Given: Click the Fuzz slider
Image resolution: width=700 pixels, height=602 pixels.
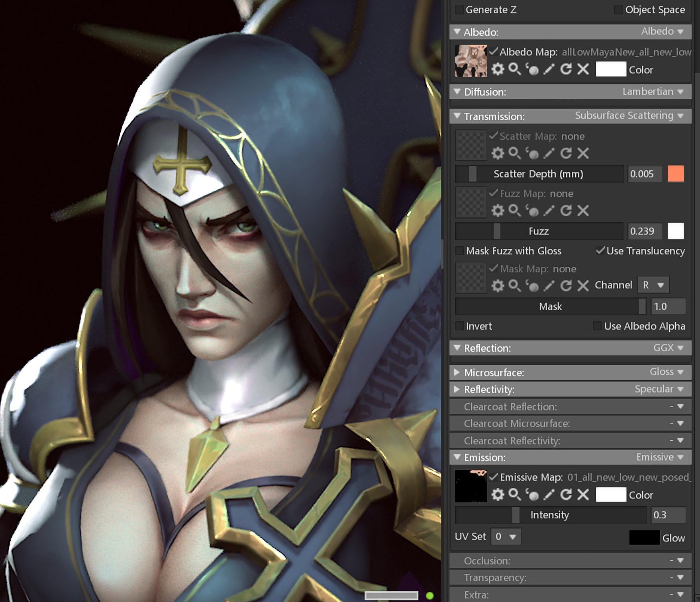Looking at the screenshot, I should coord(539,231).
